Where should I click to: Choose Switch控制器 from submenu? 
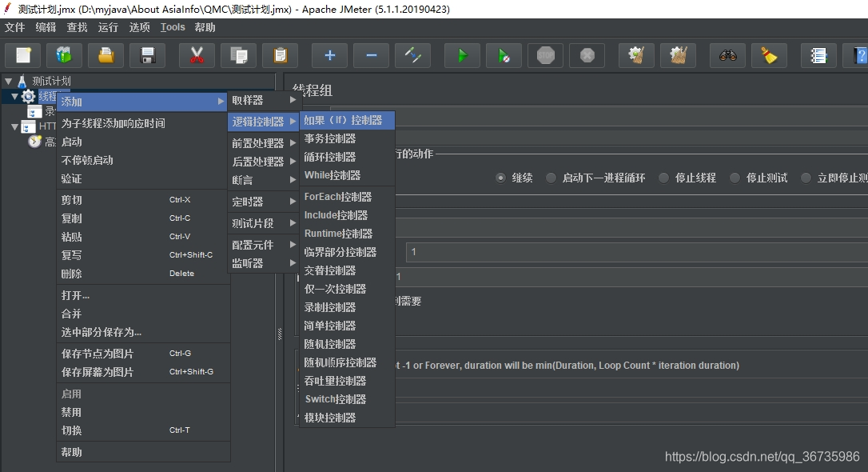click(347, 399)
